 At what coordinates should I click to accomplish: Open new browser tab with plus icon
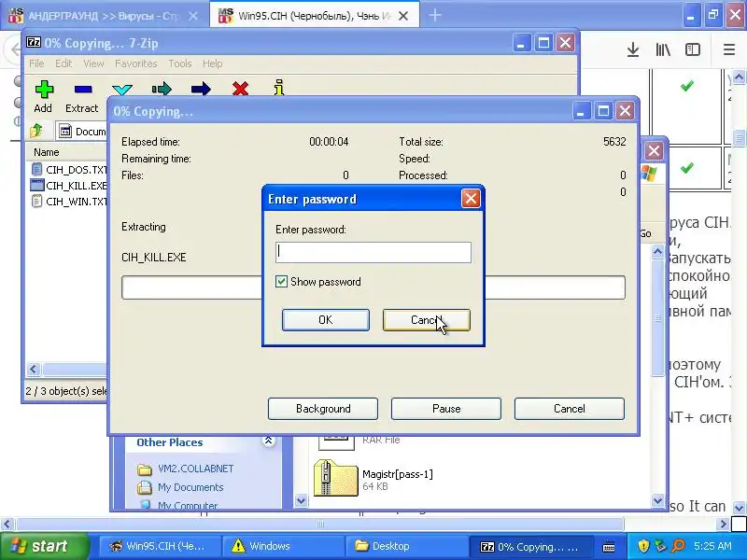[x=435, y=16]
